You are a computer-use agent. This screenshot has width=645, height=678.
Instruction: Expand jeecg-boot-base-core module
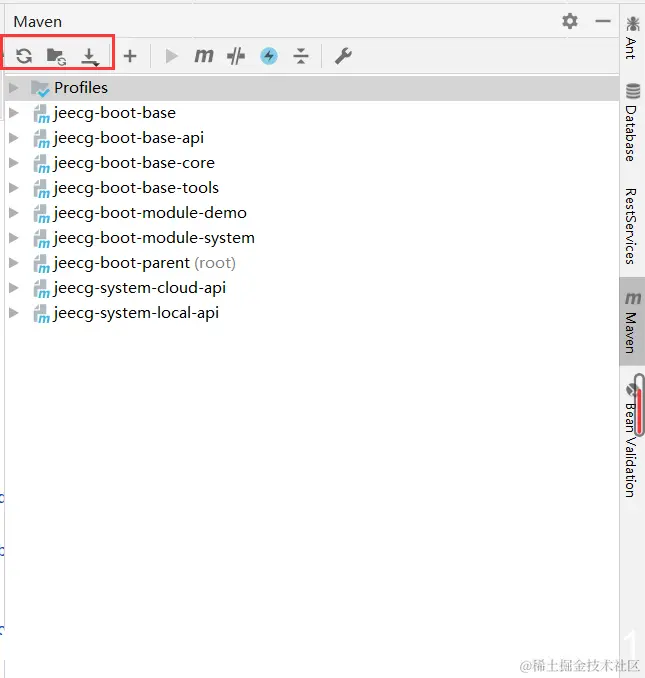tap(14, 163)
